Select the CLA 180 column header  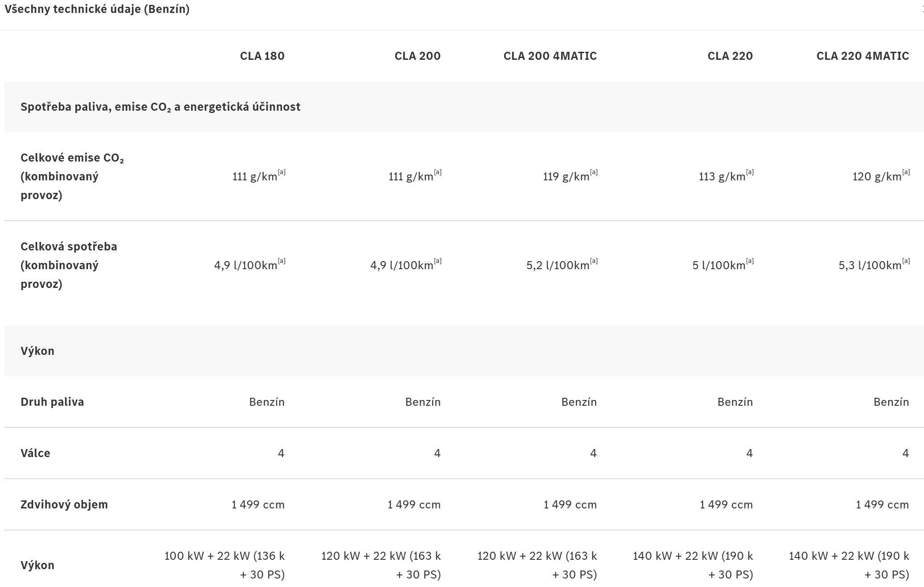click(262, 56)
